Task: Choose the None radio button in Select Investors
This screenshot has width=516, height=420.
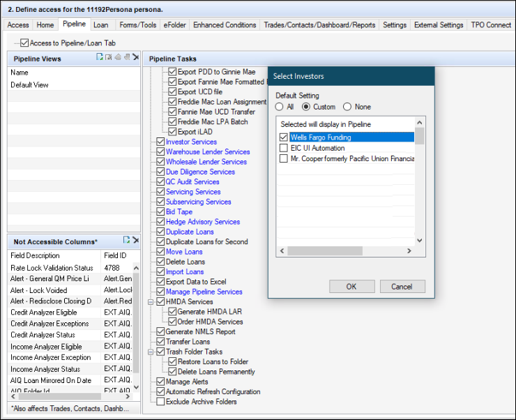Action: (x=347, y=107)
